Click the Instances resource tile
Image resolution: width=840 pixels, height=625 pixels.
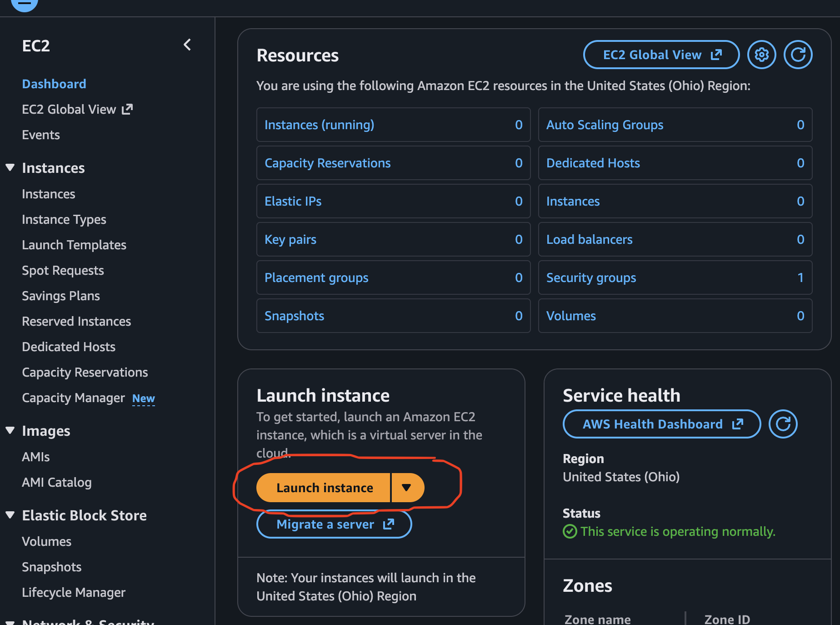click(x=675, y=201)
